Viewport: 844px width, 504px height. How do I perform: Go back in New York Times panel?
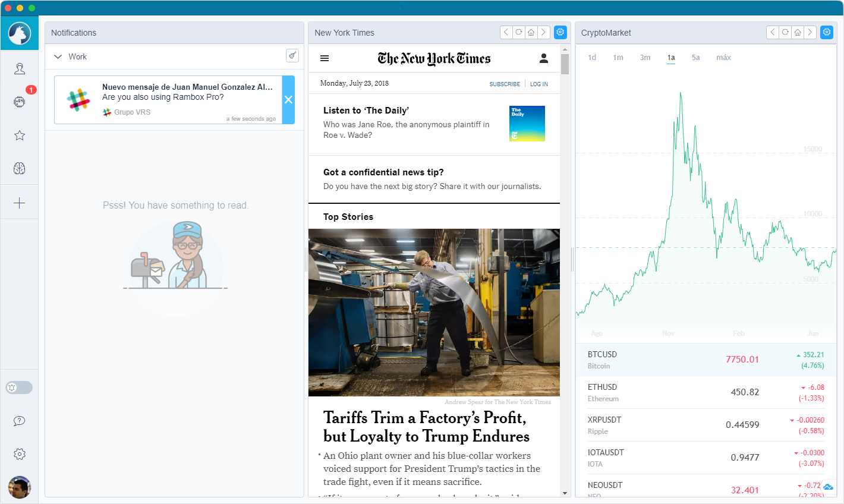click(x=506, y=32)
